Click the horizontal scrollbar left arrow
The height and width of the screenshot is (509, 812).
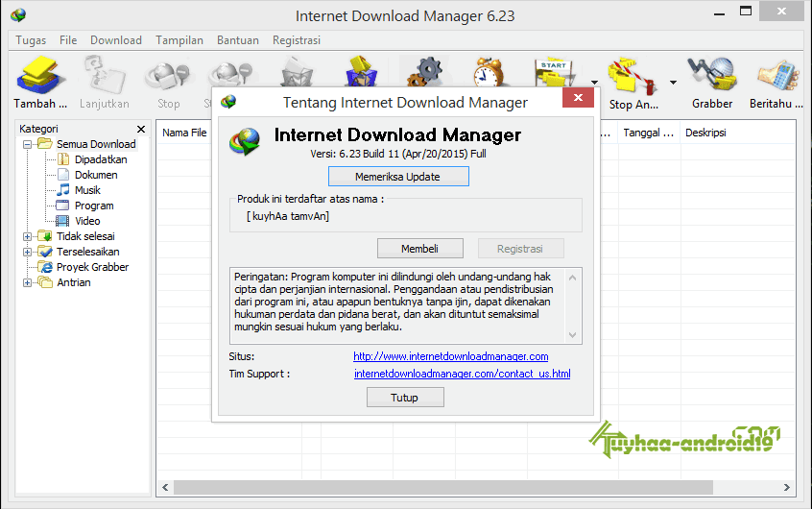[x=165, y=487]
